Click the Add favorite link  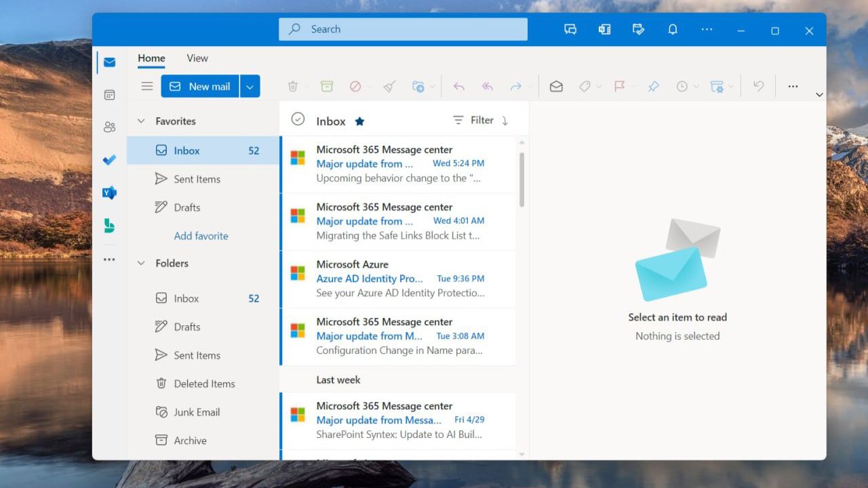point(201,236)
